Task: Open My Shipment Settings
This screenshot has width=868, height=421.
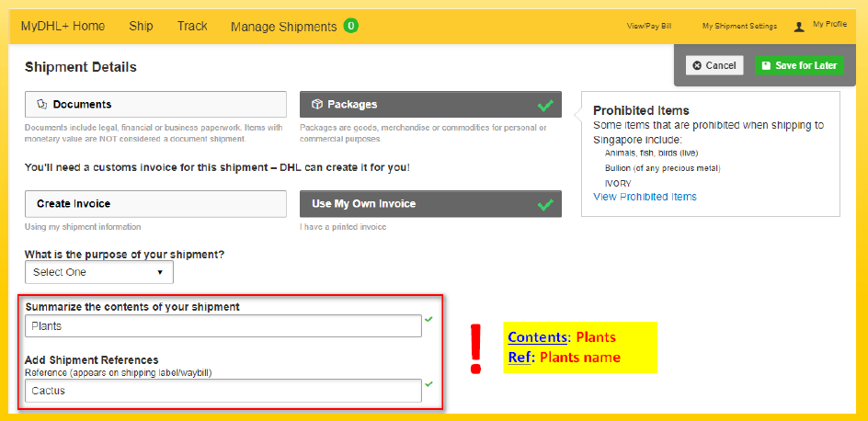Action: coord(739,26)
